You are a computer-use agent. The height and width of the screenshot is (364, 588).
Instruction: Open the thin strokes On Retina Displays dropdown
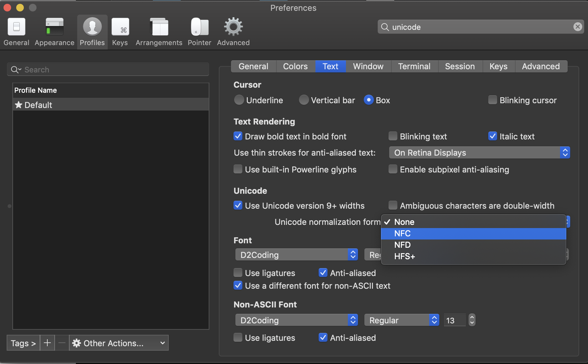[479, 153]
